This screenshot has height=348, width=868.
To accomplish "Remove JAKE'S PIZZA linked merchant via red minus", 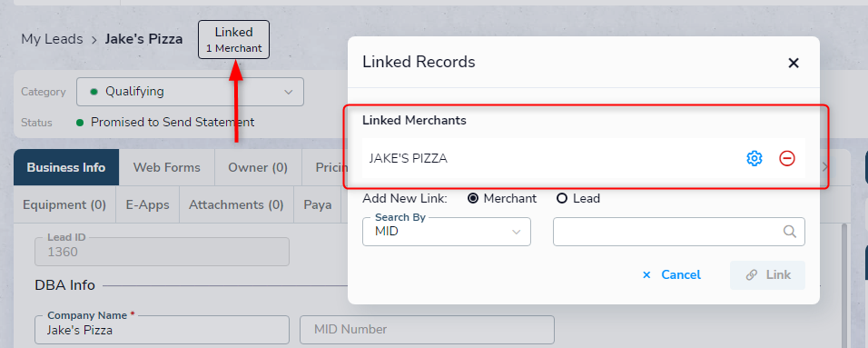I will click(786, 158).
